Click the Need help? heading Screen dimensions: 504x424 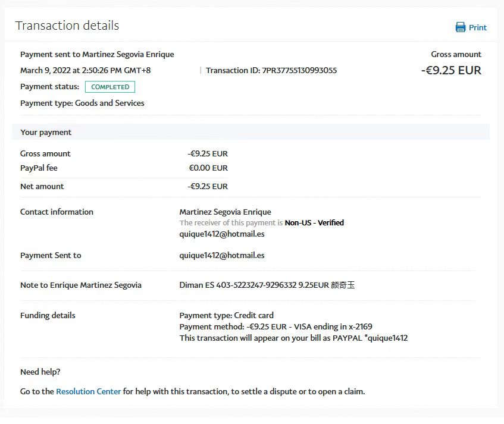pyautogui.click(x=40, y=372)
